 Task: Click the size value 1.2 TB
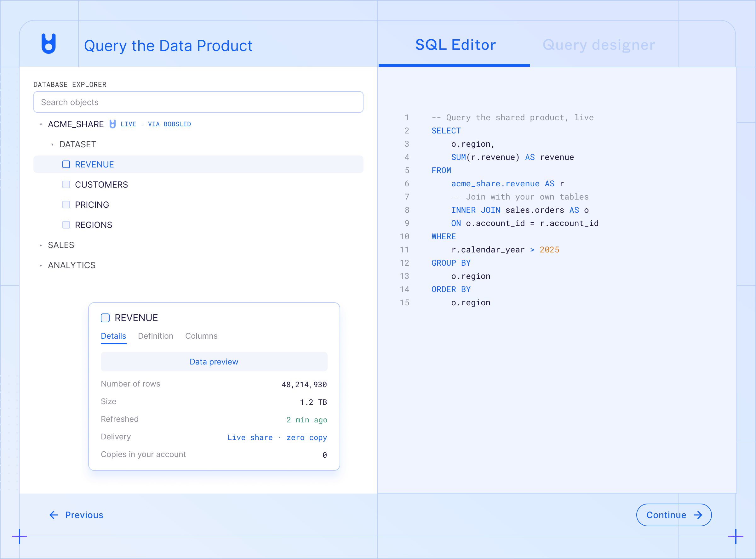click(x=313, y=402)
